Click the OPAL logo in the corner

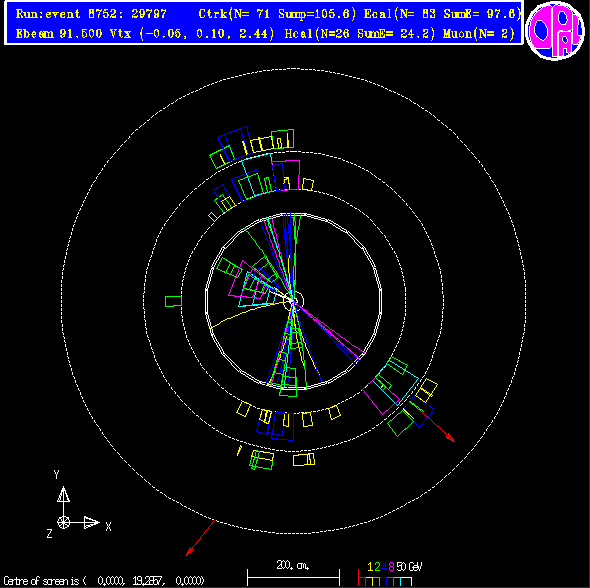click(555, 30)
